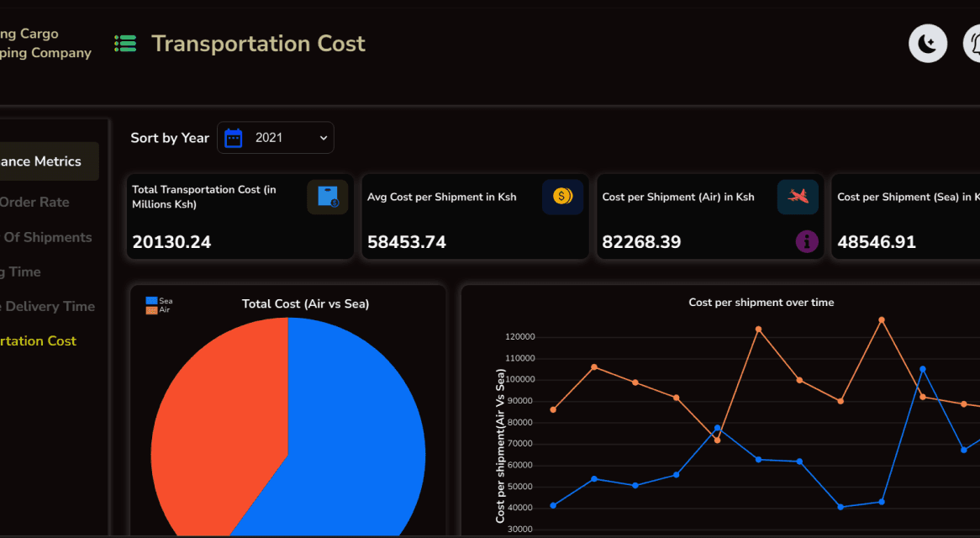Click the Transportation Cost page heading

click(x=258, y=44)
